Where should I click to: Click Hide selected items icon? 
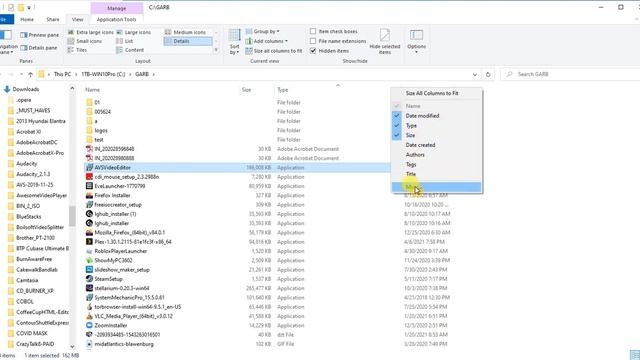point(384,36)
